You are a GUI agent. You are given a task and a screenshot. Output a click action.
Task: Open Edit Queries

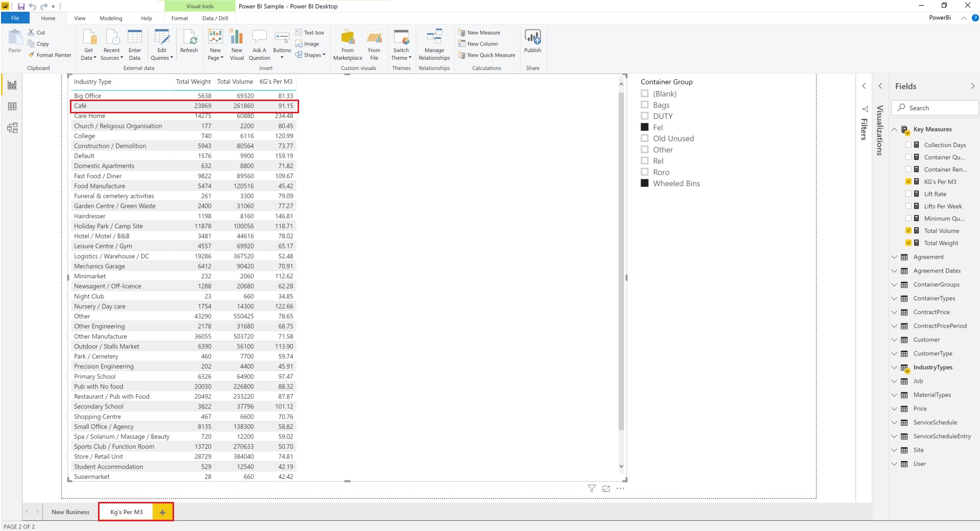coord(162,45)
